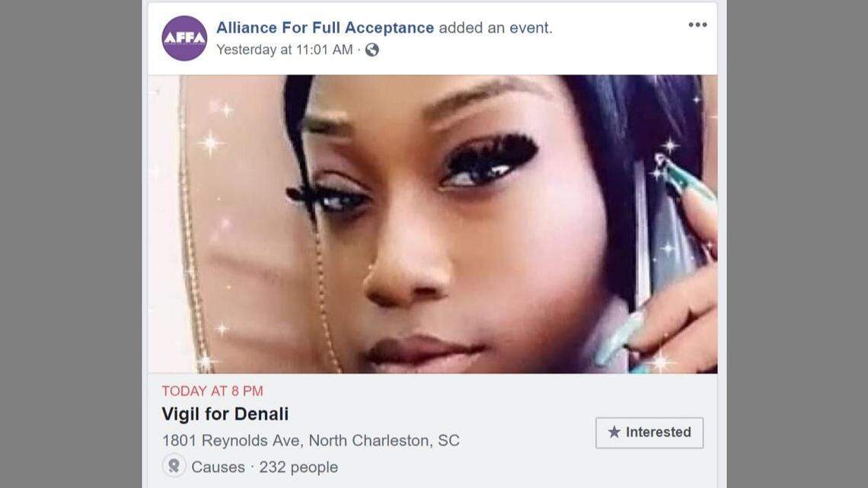Click North Charleston, SC location text
868x488 pixels.
[384, 440]
